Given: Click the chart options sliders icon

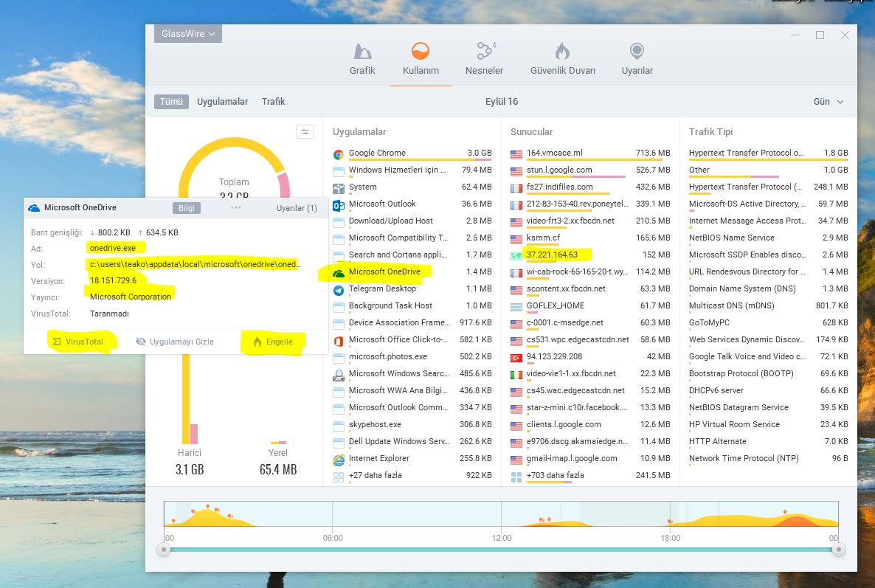Looking at the screenshot, I should pos(305,131).
